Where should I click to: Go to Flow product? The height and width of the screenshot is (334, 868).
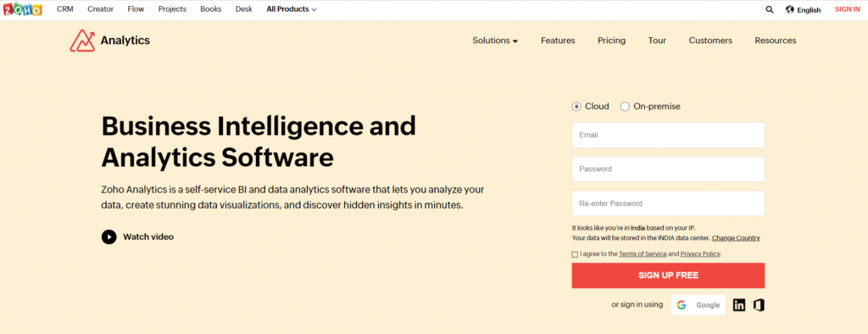[x=136, y=9]
